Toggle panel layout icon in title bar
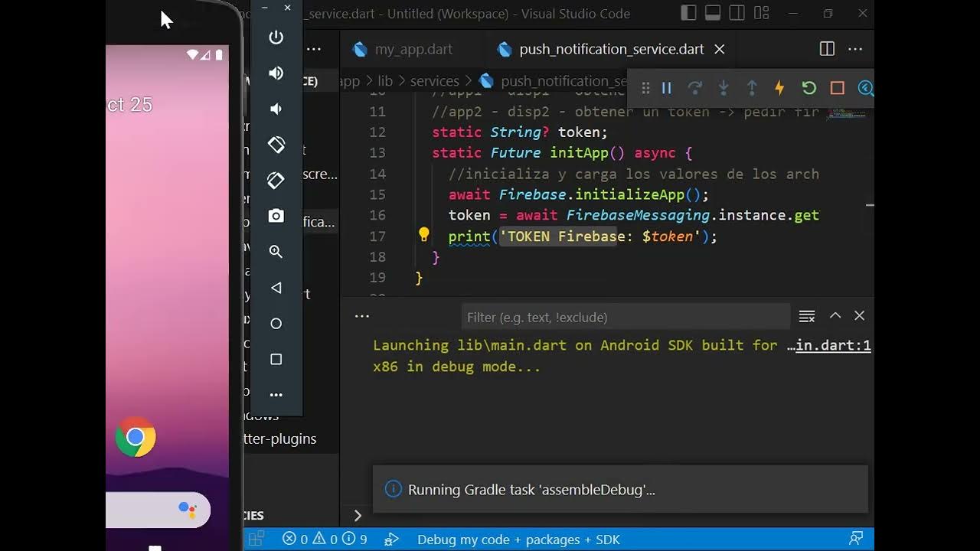This screenshot has width=980, height=551. click(x=713, y=13)
